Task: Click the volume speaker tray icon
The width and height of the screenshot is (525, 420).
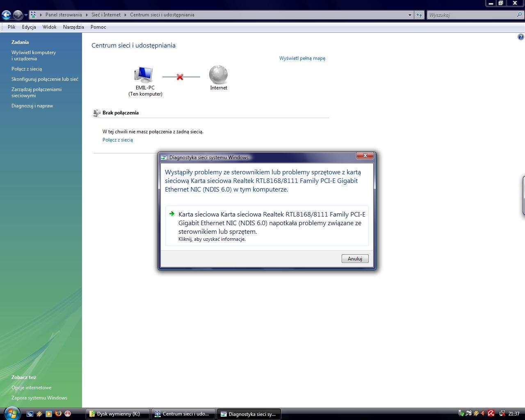Action: point(483,413)
